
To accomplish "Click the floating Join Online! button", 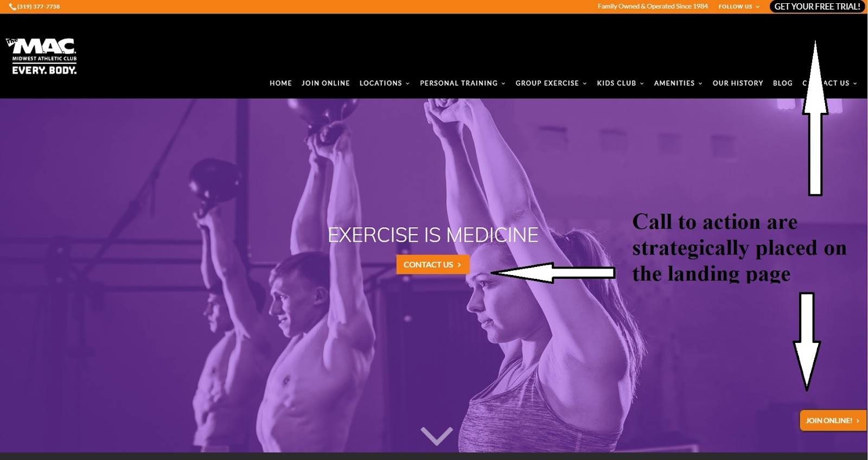I will pyautogui.click(x=833, y=420).
